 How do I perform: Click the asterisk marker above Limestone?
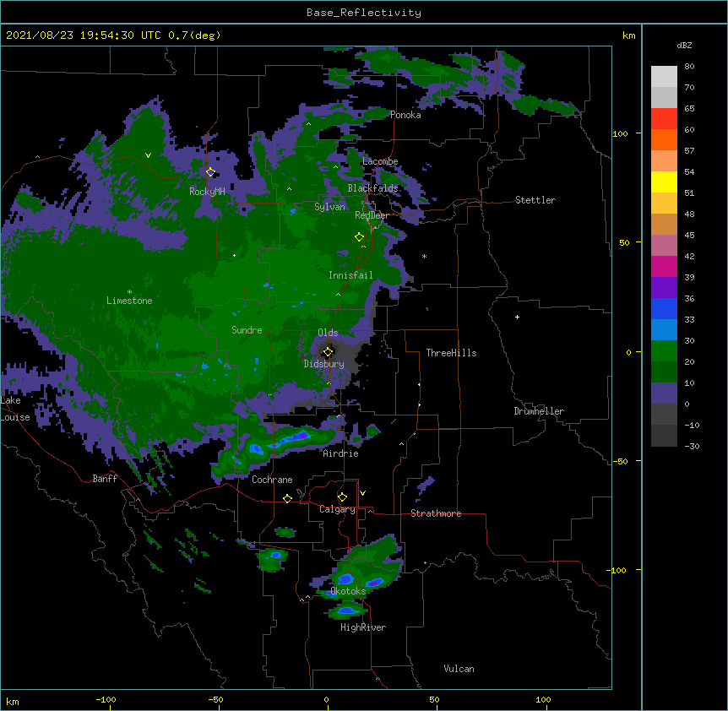coord(129,292)
